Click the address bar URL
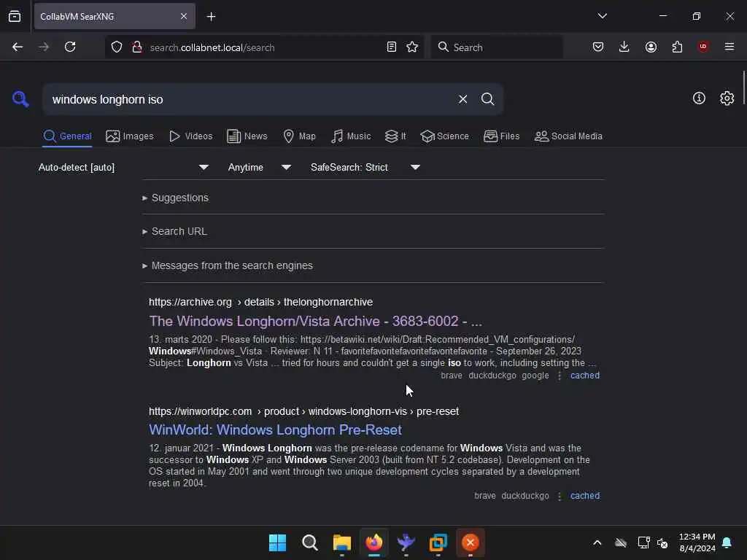The height and width of the screenshot is (560, 747). point(212,47)
